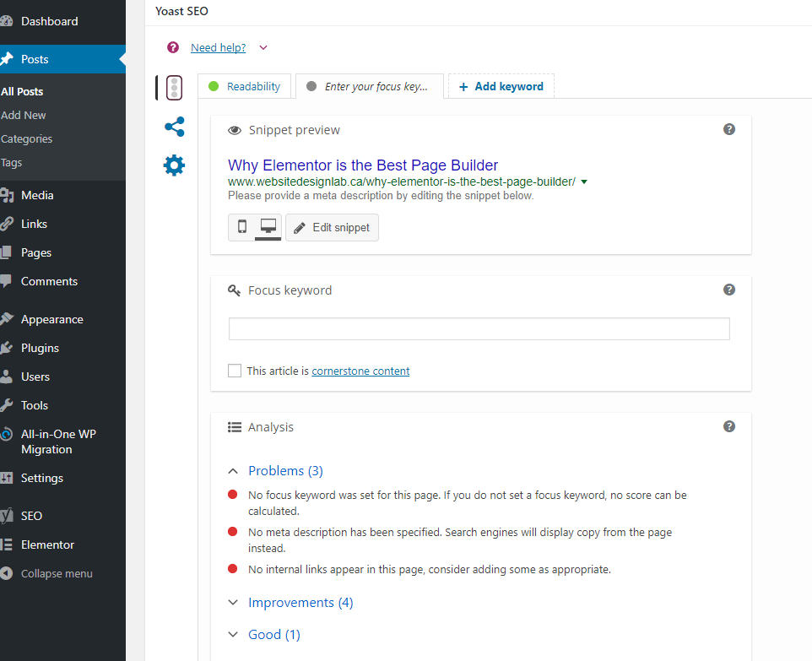
Task: Open the Readability tab
Action: coord(245,86)
